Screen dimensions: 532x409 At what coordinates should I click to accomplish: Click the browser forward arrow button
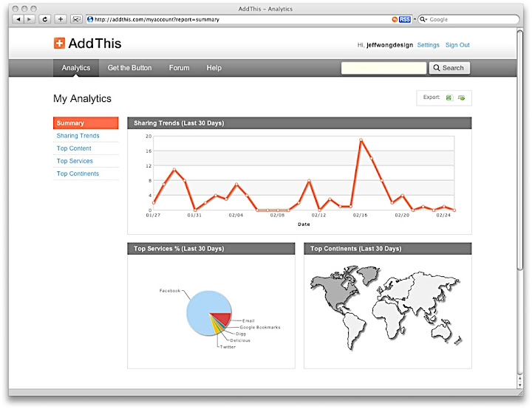pos(29,19)
